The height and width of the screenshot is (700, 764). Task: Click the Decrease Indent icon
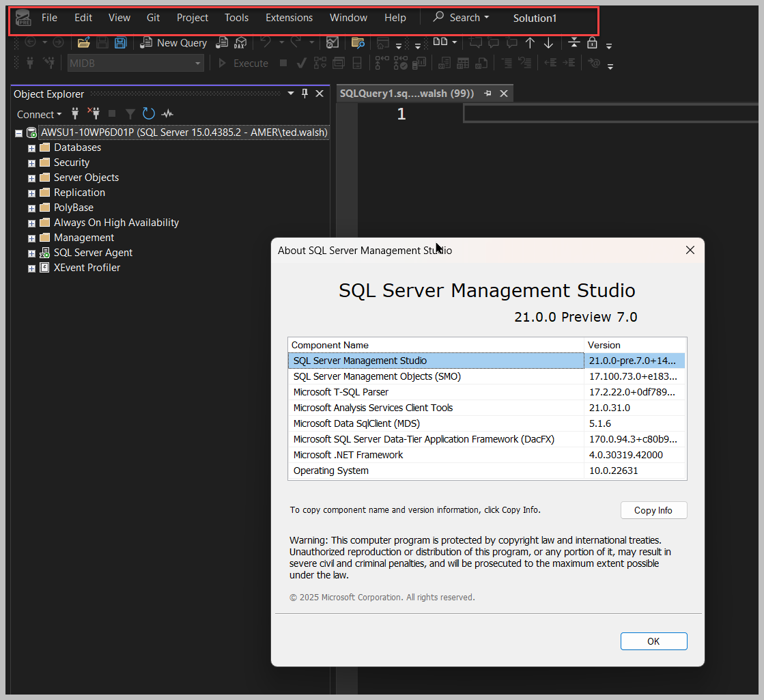coord(550,63)
